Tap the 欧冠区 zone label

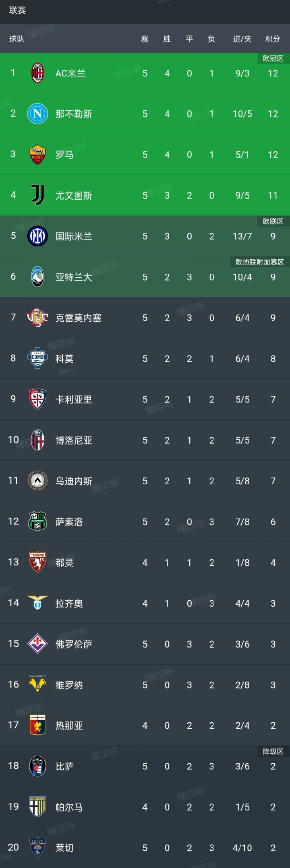273,59
